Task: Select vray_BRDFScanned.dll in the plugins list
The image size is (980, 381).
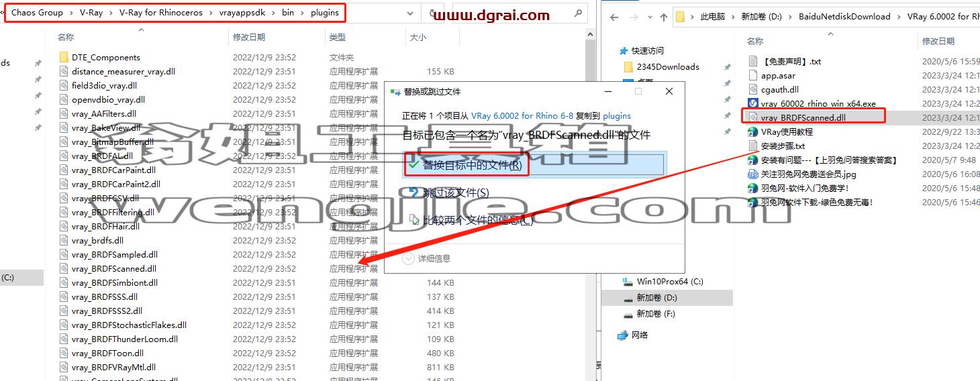Action: click(114, 268)
